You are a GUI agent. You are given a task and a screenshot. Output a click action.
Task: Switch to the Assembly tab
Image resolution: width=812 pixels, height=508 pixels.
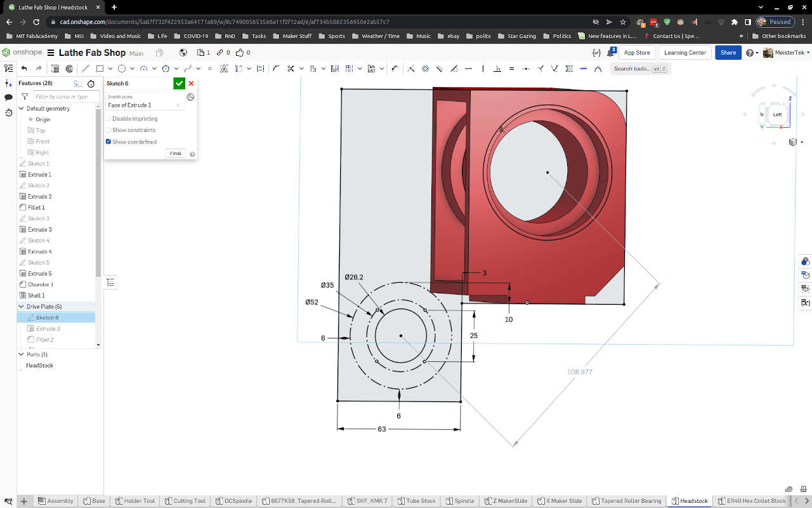point(55,501)
